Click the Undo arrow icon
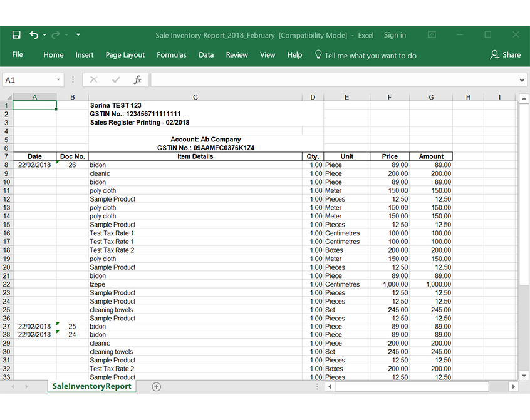 (34, 35)
